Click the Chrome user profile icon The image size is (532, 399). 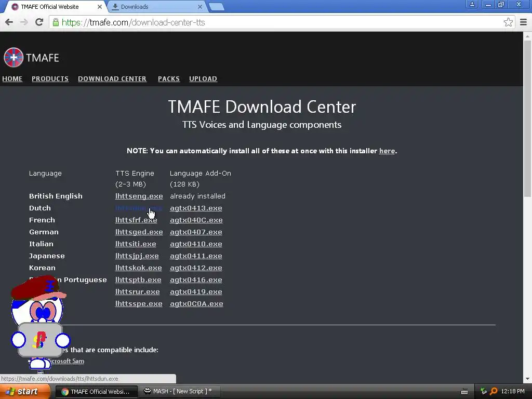click(472, 4)
